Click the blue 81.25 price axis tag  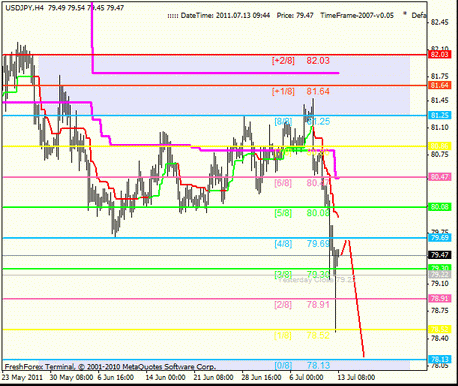coord(439,115)
